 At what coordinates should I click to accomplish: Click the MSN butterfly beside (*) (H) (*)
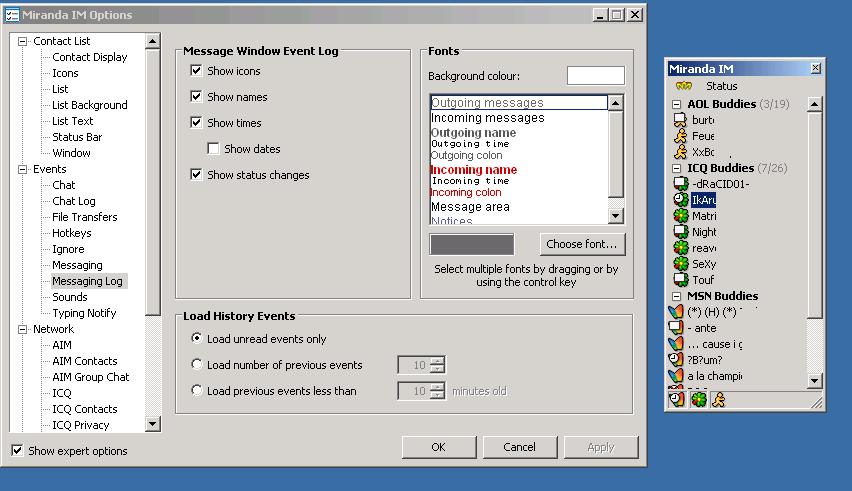(675, 312)
